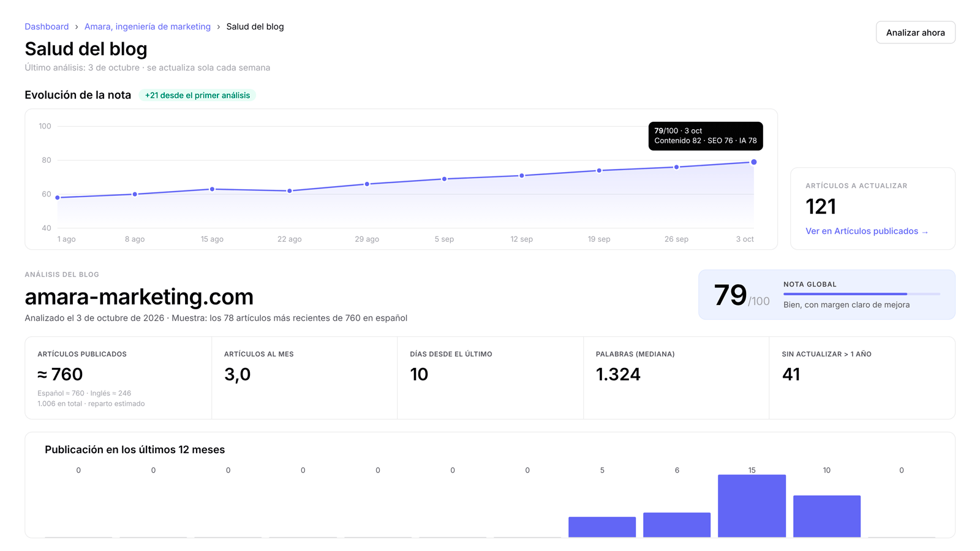
Task: Click the 5 sep data point on chart
Action: pos(444,179)
